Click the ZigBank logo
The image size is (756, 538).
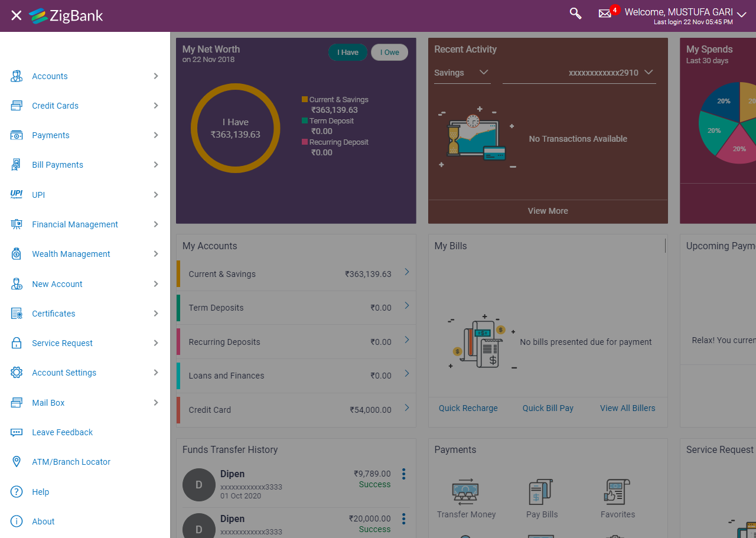click(66, 16)
